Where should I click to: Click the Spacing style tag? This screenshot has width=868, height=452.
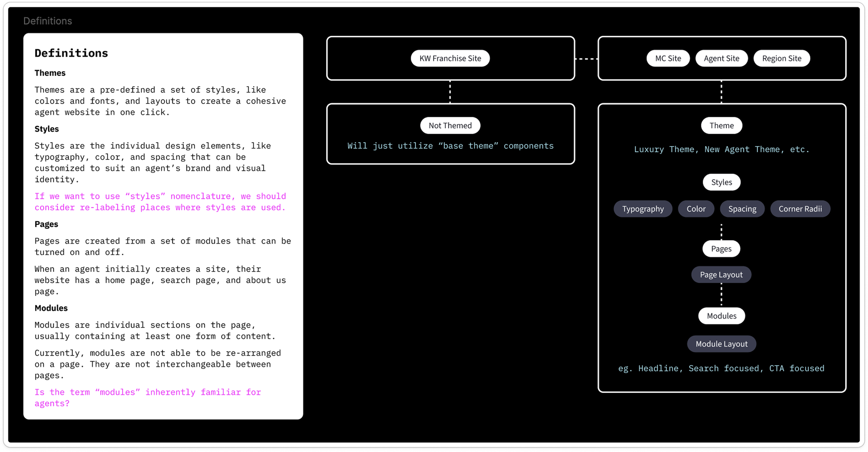742,209
